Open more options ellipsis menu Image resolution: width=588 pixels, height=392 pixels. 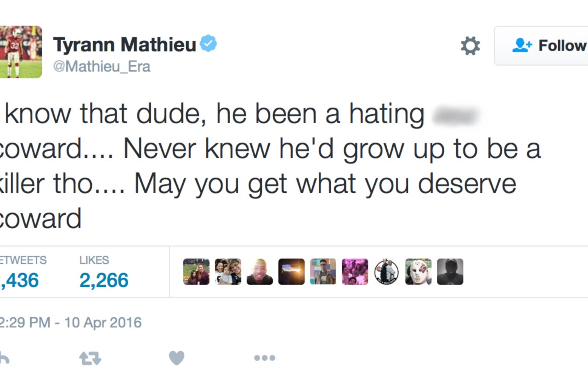click(265, 358)
